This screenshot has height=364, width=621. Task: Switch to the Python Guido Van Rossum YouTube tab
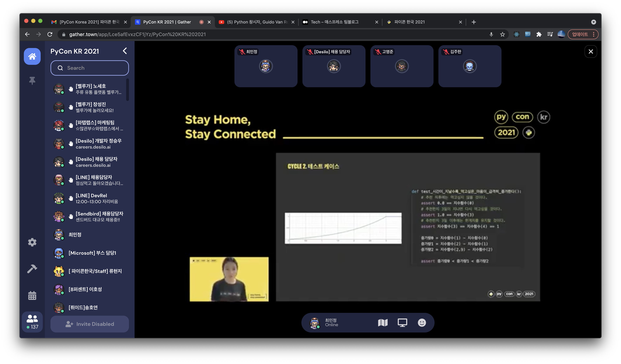[x=256, y=22]
